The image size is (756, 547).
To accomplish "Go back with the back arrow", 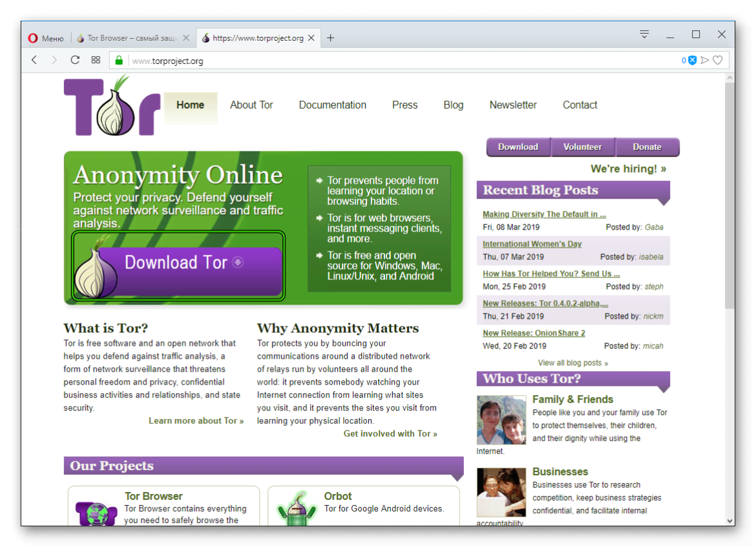I will pos(34,60).
